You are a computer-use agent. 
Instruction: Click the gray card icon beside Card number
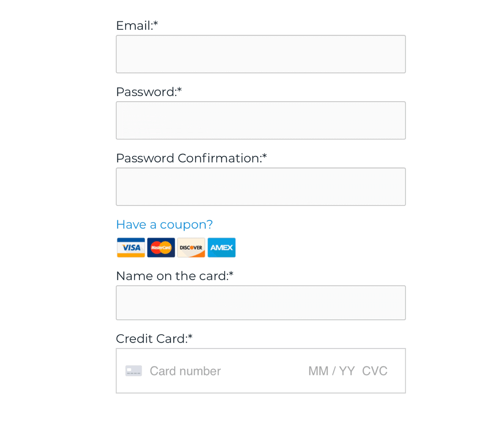(x=134, y=370)
